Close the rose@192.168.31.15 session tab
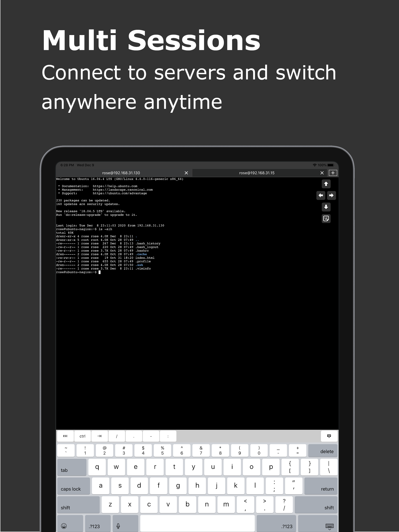This screenshot has width=399, height=532. [x=322, y=173]
